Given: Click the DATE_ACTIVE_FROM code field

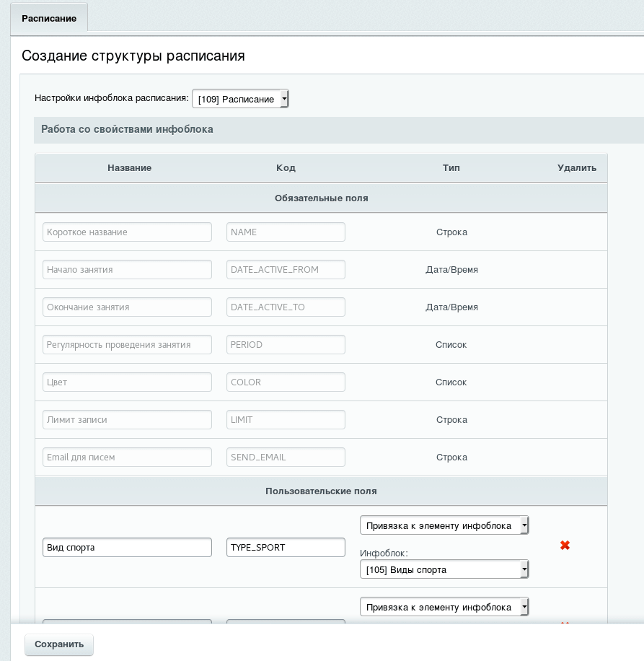Looking at the screenshot, I should (x=286, y=269).
